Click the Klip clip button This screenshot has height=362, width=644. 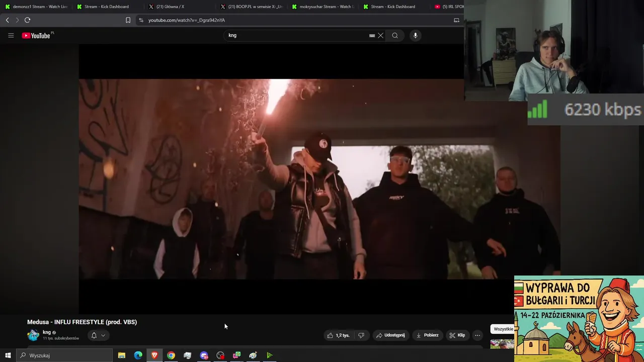[457, 335]
